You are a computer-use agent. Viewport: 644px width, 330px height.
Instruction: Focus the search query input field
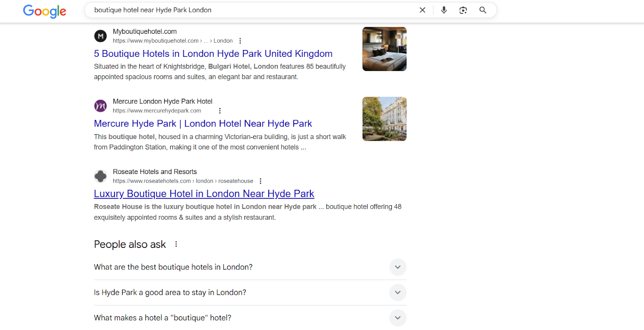tap(250, 10)
